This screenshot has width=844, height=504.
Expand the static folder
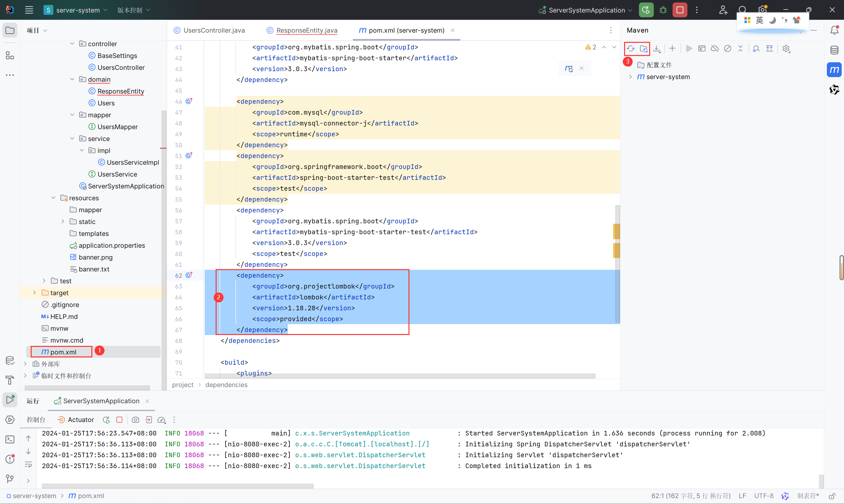pos(63,222)
